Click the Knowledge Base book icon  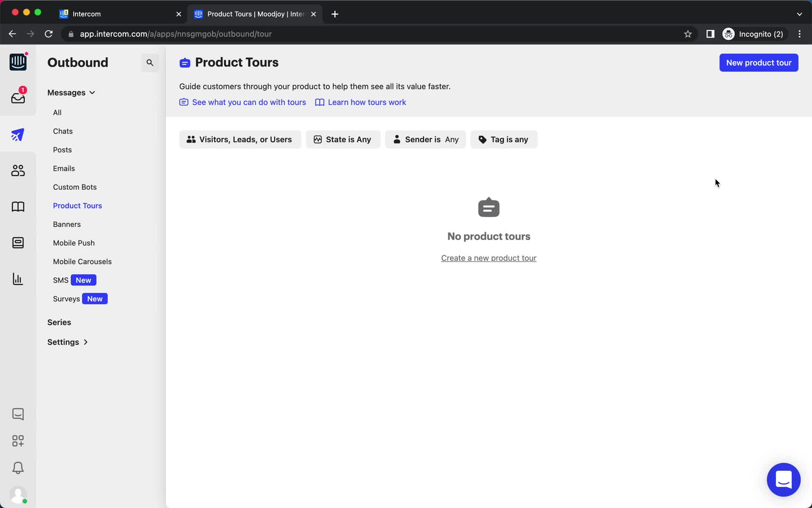(17, 207)
